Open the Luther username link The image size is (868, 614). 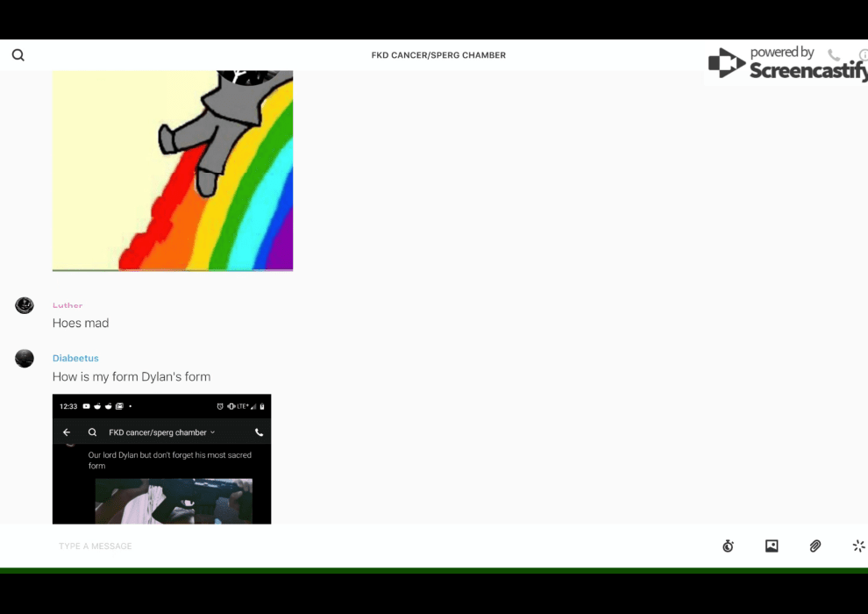tap(68, 305)
